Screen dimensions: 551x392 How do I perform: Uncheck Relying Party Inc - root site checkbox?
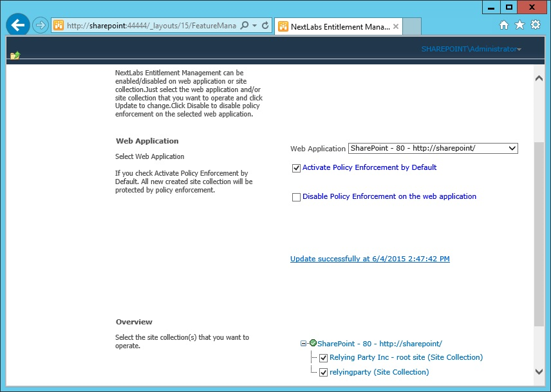tap(323, 358)
